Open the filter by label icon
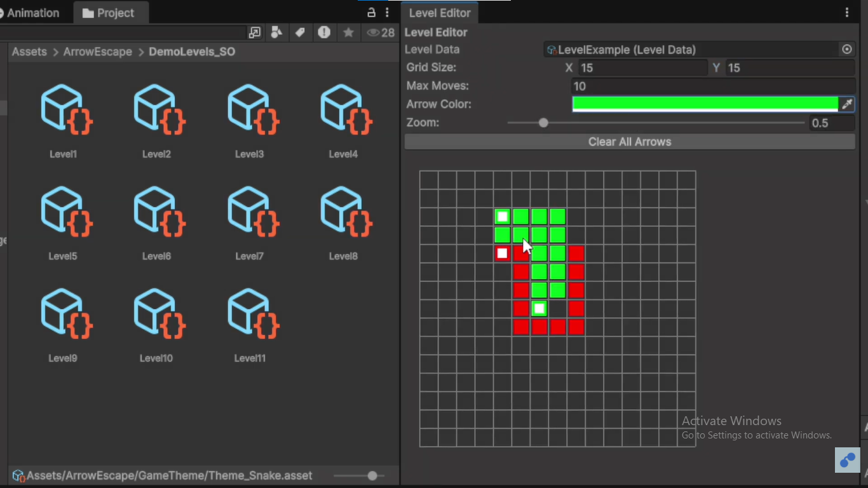This screenshot has height=488, width=868. coord(300,32)
